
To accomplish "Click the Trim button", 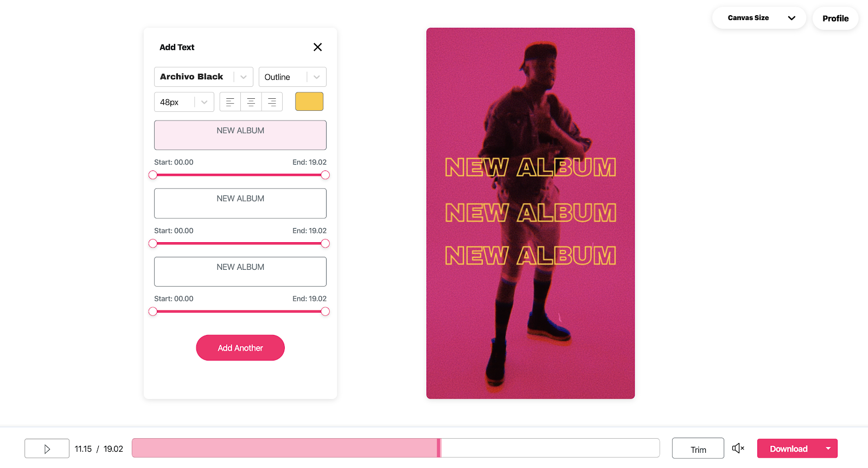I will 698,449.
